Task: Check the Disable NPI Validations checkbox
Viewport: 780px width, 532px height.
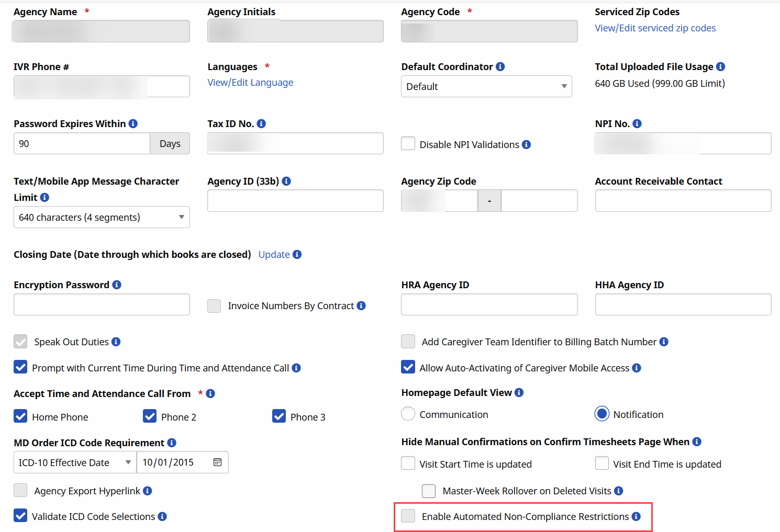Action: pyautogui.click(x=408, y=144)
